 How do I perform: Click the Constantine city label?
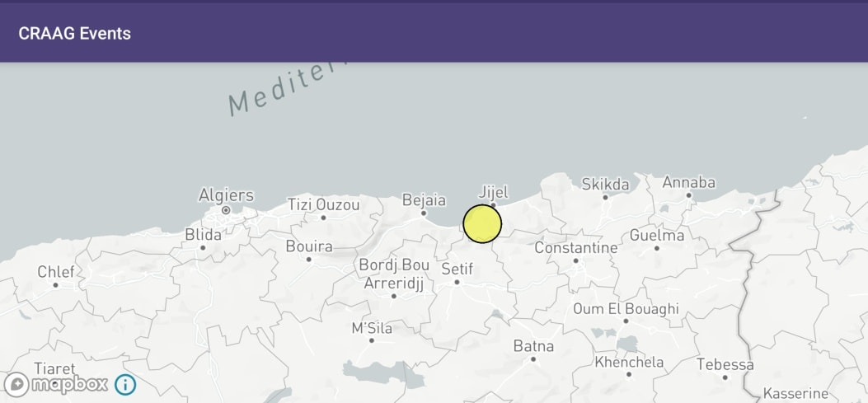click(x=575, y=247)
